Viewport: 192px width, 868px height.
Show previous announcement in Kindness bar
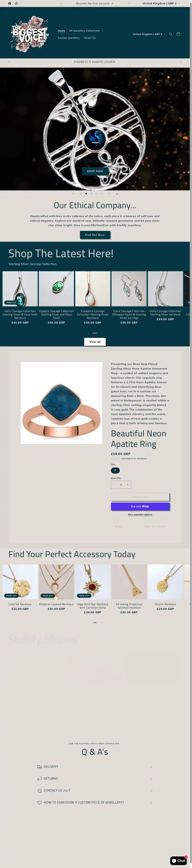(x=9, y=62)
